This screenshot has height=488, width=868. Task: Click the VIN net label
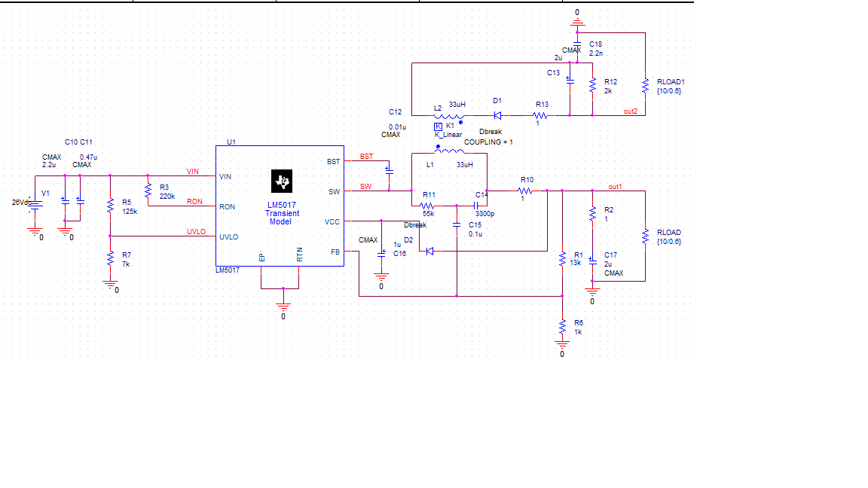[193, 172]
